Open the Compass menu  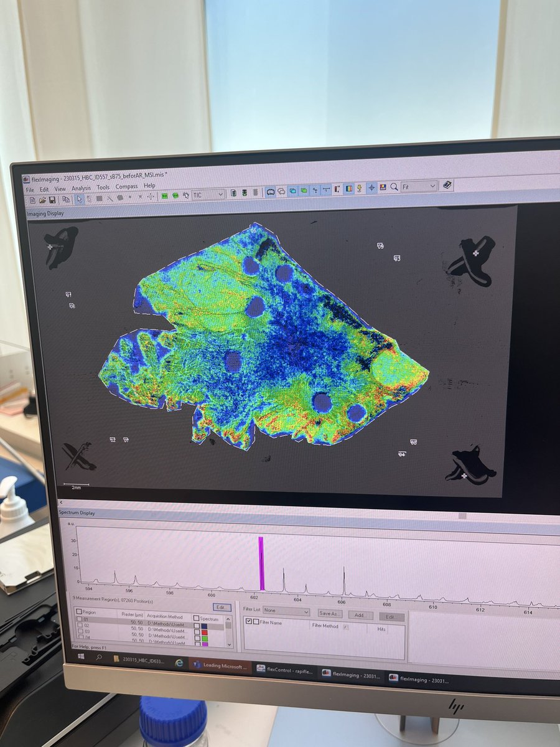tap(126, 186)
